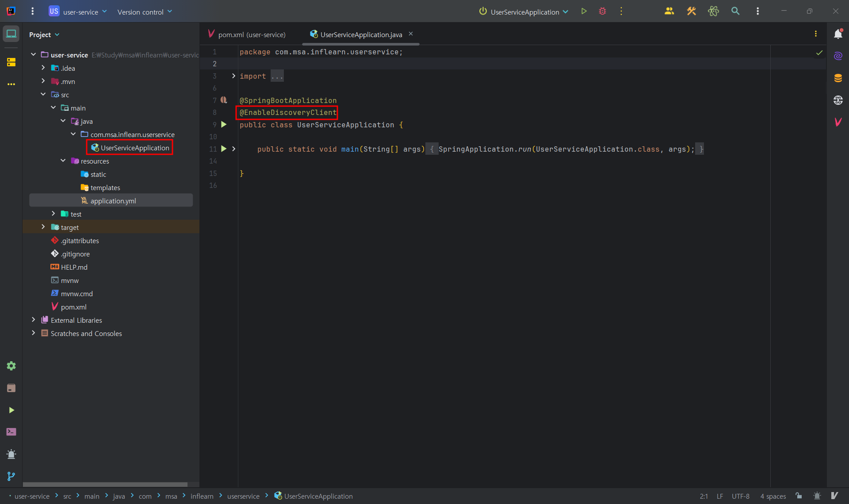Toggle read-only lock icon in status bar
Screen dimensions: 849x504
(799, 496)
